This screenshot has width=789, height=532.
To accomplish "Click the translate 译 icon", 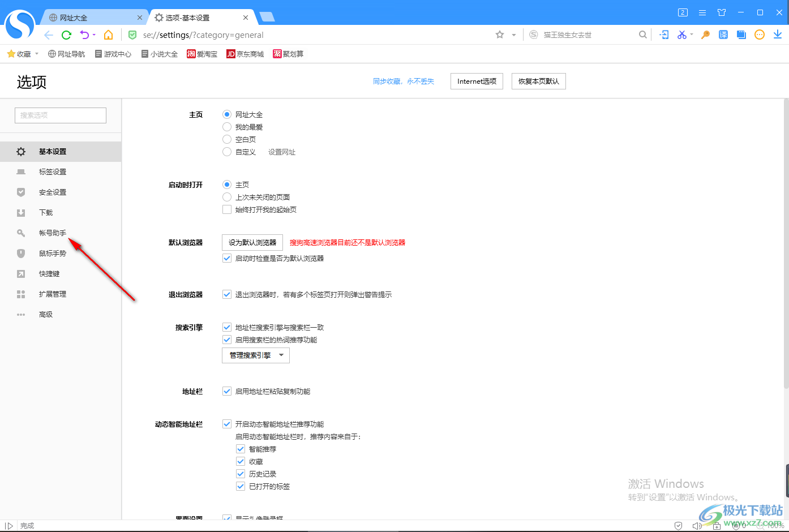I will pos(723,35).
